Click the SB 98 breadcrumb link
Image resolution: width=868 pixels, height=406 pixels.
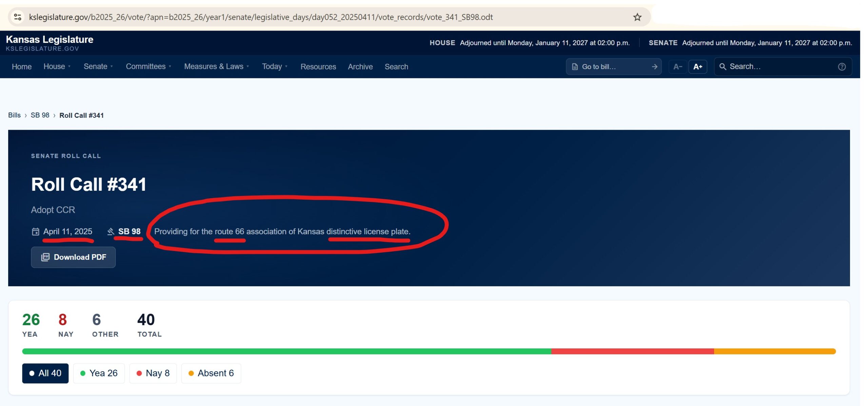tap(40, 115)
